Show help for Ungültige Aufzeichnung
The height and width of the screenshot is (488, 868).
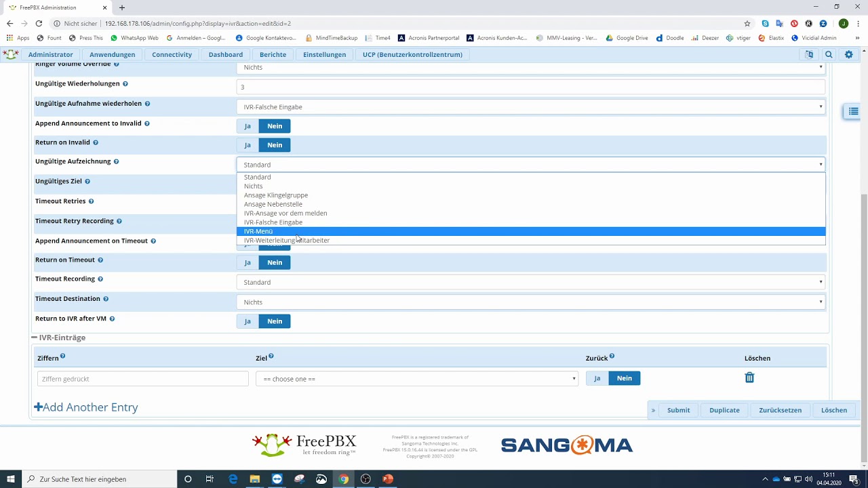[117, 161]
